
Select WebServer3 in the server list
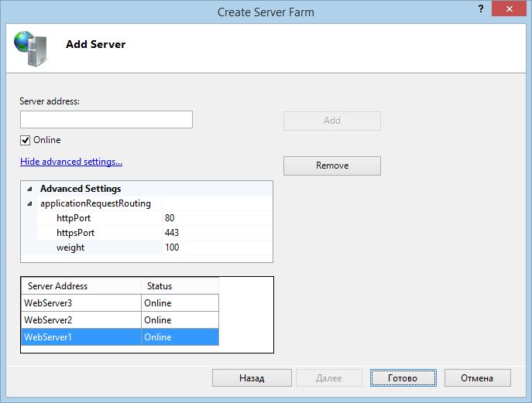coord(81,303)
